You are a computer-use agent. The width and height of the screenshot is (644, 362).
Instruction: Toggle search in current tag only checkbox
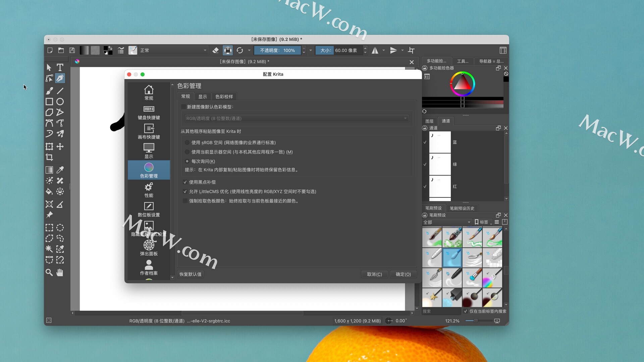point(466,311)
